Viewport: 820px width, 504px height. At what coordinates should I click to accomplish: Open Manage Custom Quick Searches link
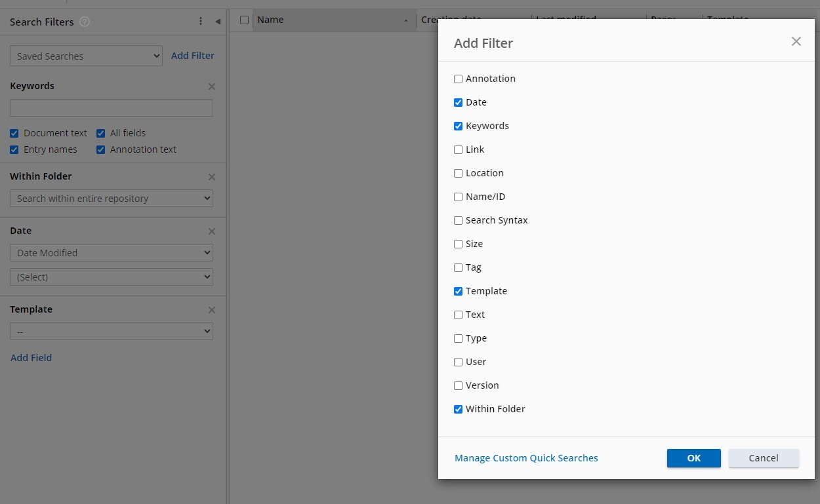click(526, 458)
